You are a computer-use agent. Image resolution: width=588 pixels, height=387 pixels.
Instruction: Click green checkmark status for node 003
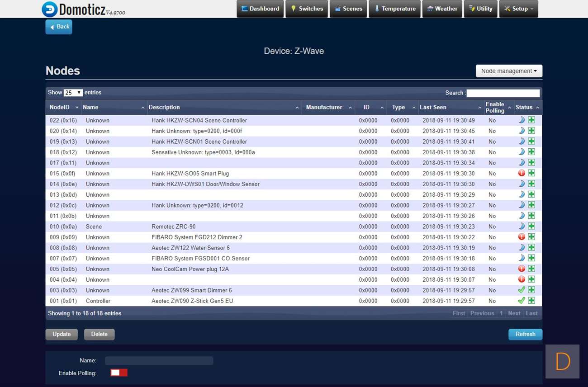tap(522, 290)
